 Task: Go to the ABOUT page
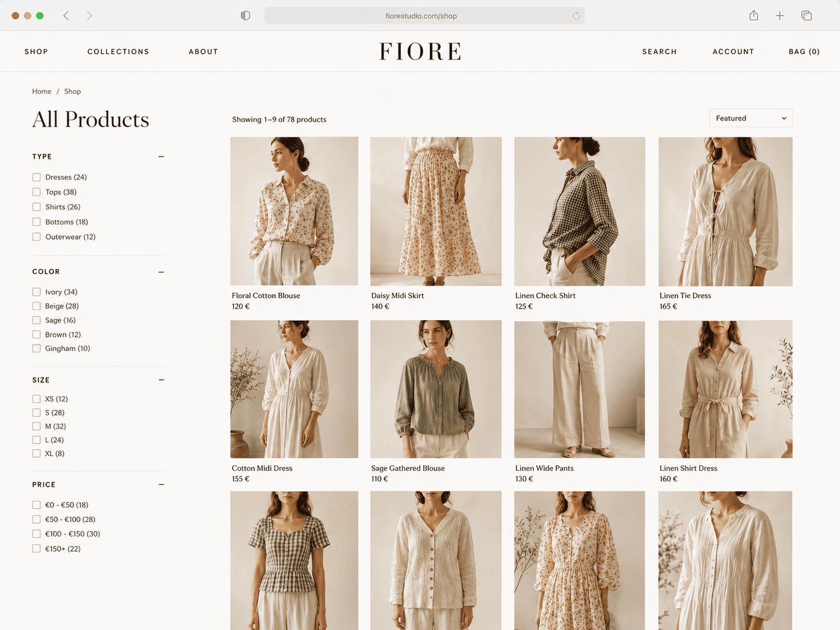[x=203, y=52]
